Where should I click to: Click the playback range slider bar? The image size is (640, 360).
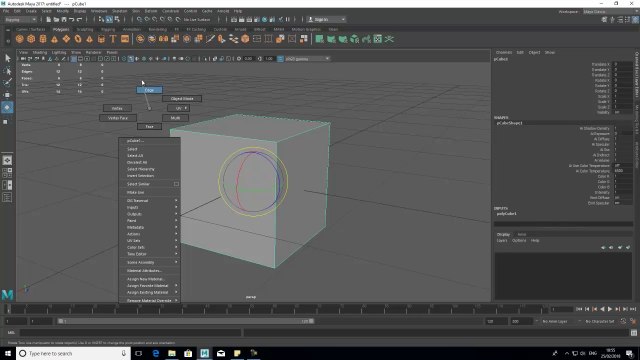pyautogui.click(x=186, y=321)
